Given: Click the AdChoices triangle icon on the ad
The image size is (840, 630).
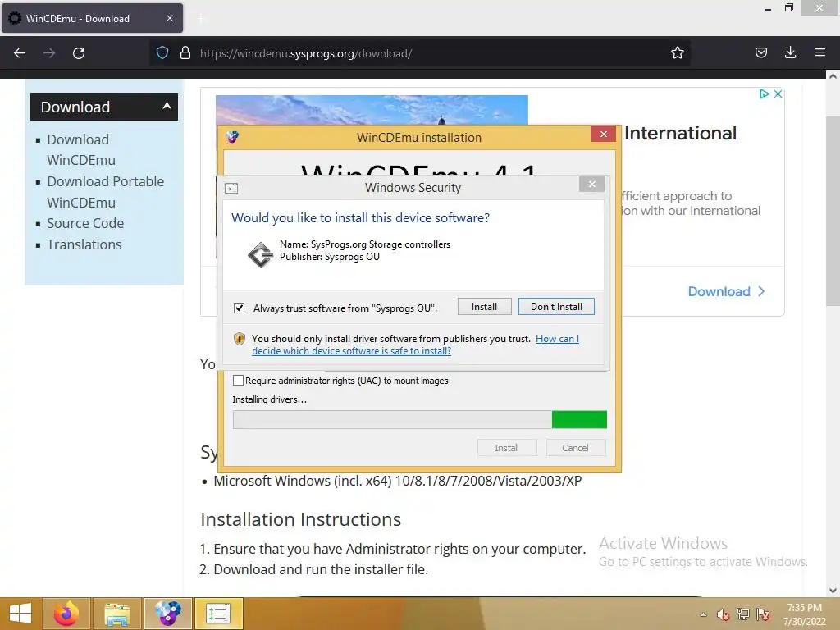Looking at the screenshot, I should [765, 94].
